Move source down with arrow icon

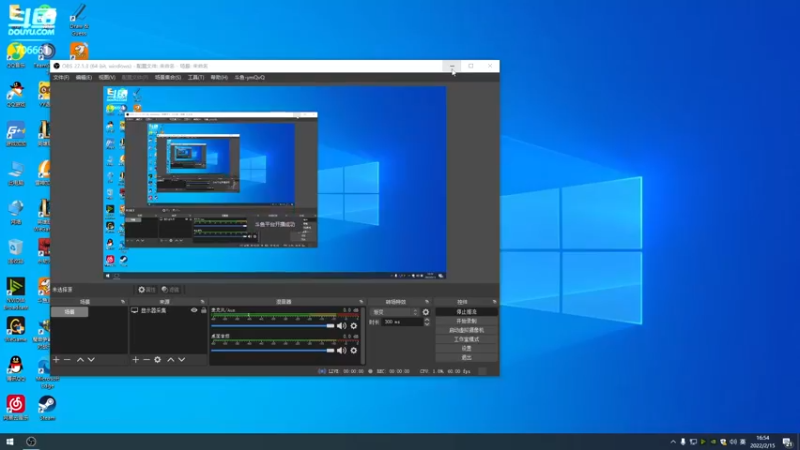(x=181, y=360)
